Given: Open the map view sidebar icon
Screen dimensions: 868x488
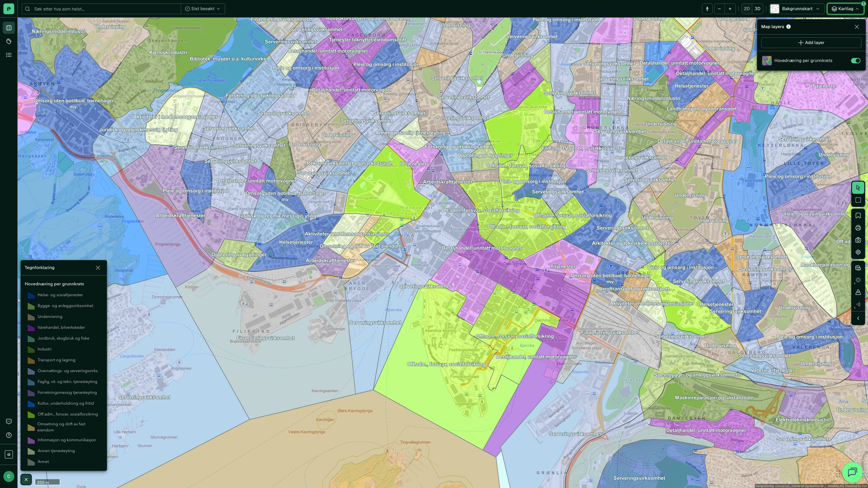Looking at the screenshot, I should pos(9,28).
